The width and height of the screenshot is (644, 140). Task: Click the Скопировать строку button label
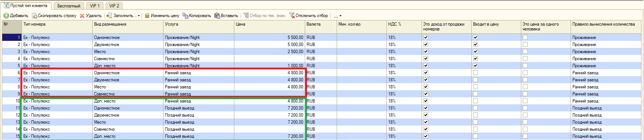(x=57, y=16)
